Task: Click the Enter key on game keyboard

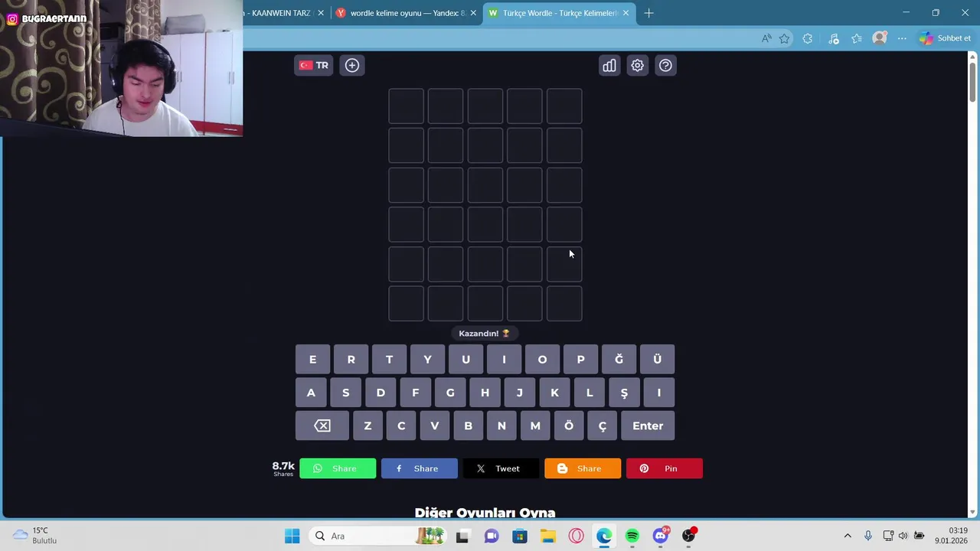Action: (648, 426)
